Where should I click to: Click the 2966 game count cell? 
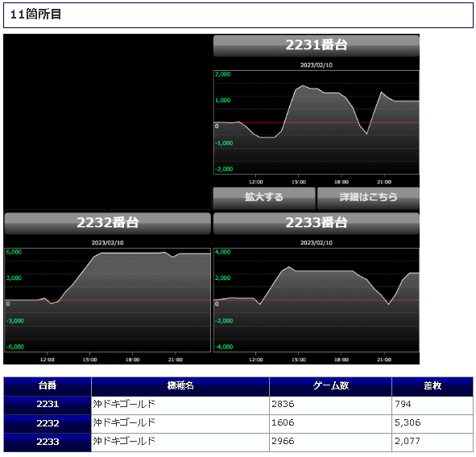(330, 443)
